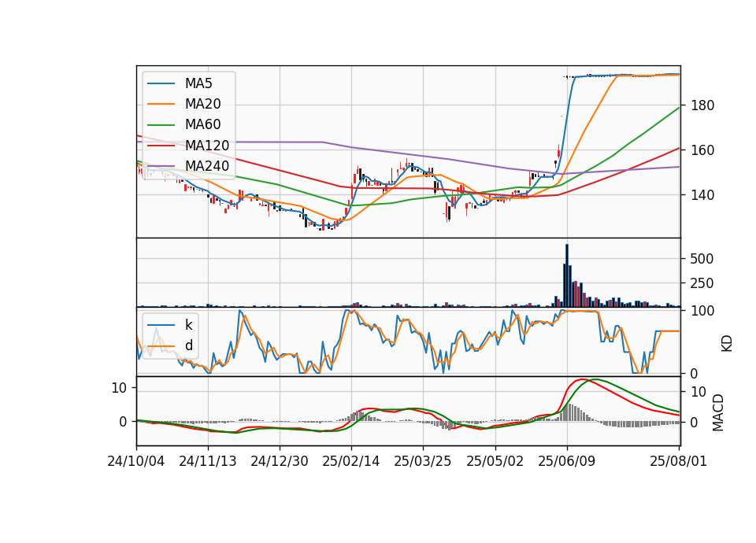Click the MACD peak near 25/06/09
The image size is (756, 543).
pyautogui.click(x=583, y=380)
